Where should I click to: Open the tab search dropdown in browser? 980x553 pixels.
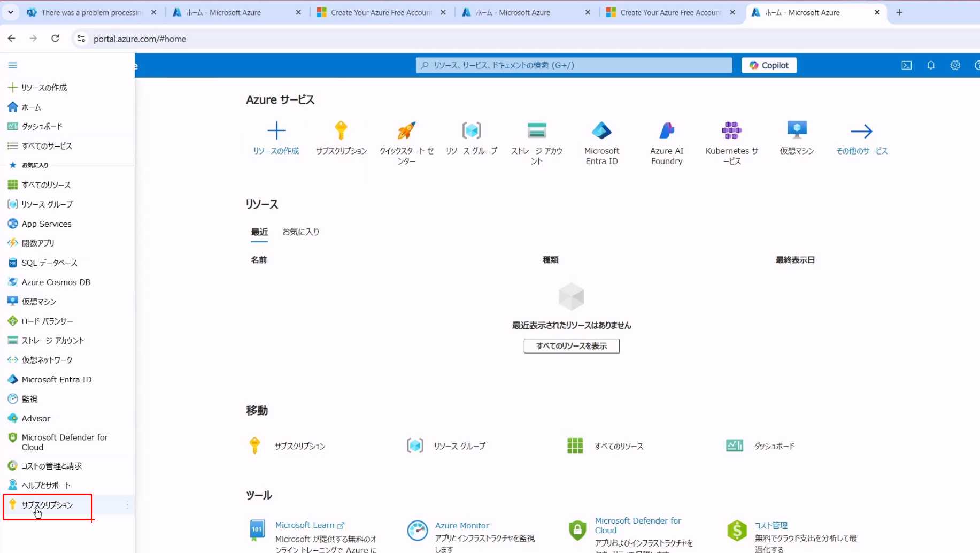coord(11,12)
